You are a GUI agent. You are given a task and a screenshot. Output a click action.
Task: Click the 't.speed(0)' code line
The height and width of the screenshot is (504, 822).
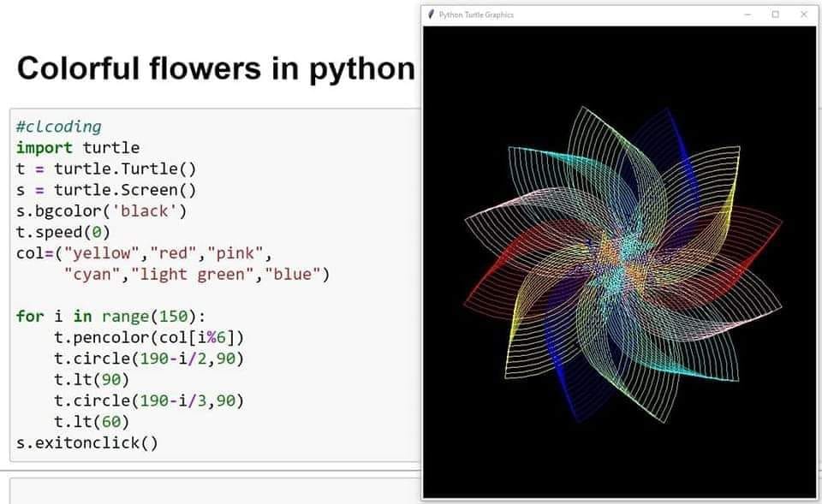pyautogui.click(x=63, y=232)
